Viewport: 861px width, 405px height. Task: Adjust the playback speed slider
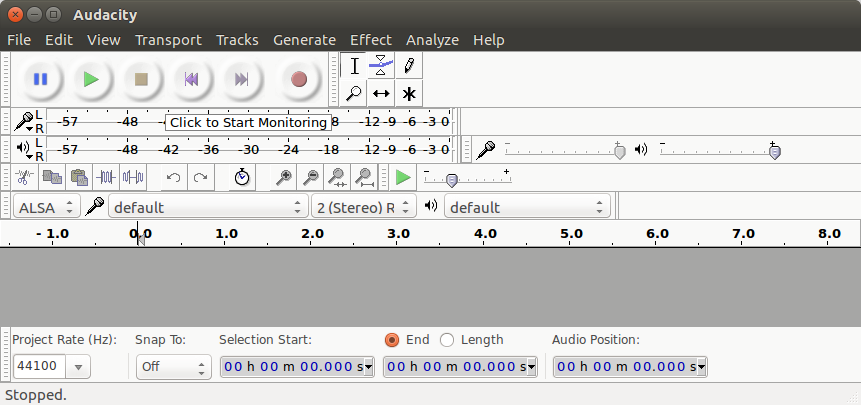467,177
